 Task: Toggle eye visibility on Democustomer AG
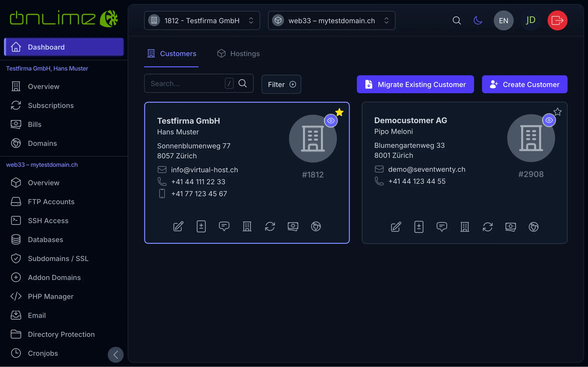549,120
